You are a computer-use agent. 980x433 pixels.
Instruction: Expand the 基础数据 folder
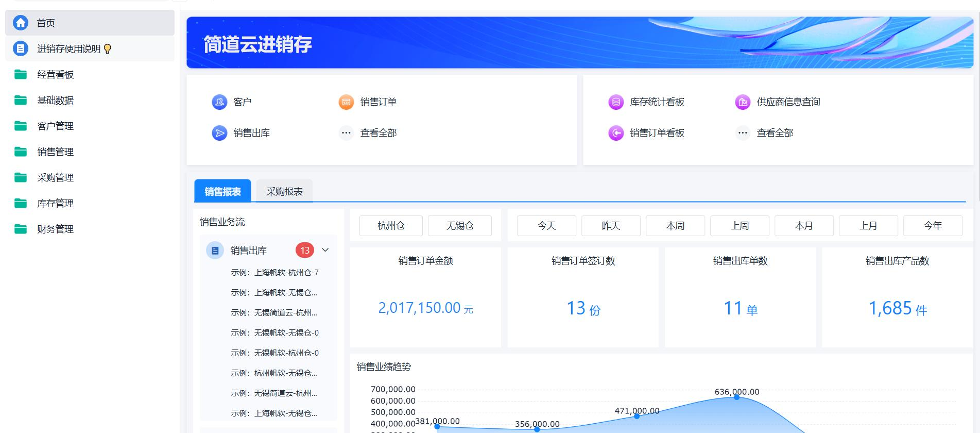90,100
